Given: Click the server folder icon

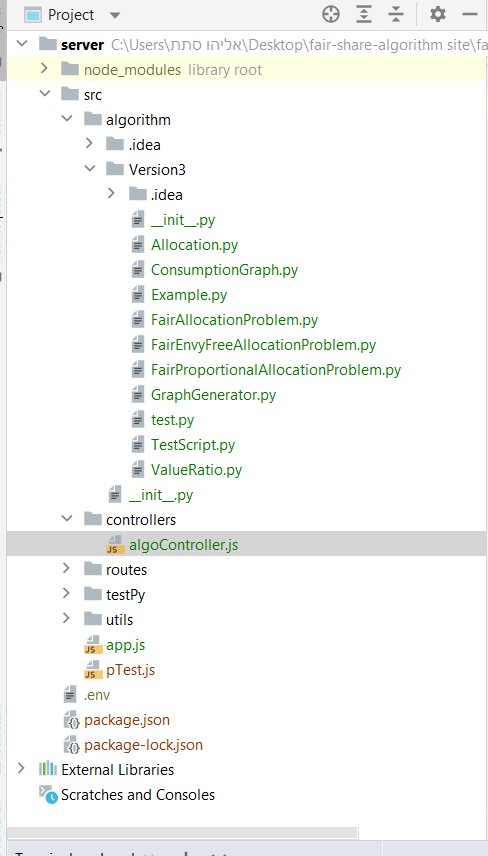Looking at the screenshot, I should point(48,44).
